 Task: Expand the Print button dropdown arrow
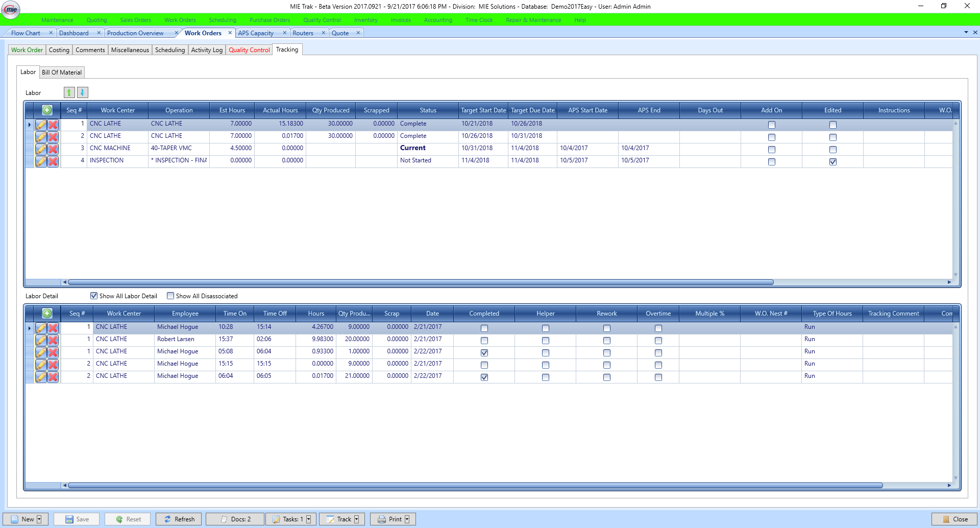(x=407, y=519)
